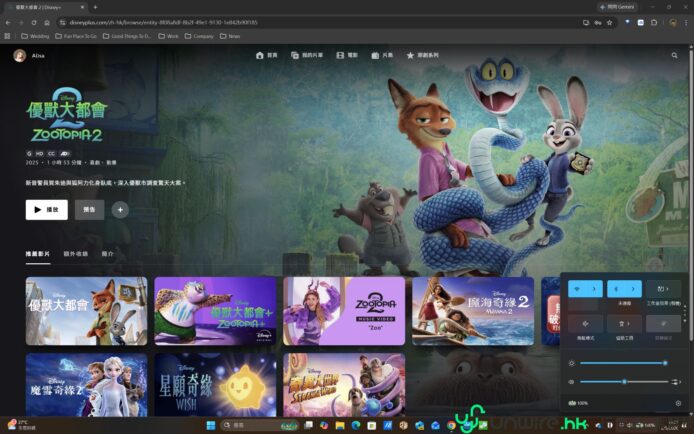Open a new browser tab

(95, 7)
